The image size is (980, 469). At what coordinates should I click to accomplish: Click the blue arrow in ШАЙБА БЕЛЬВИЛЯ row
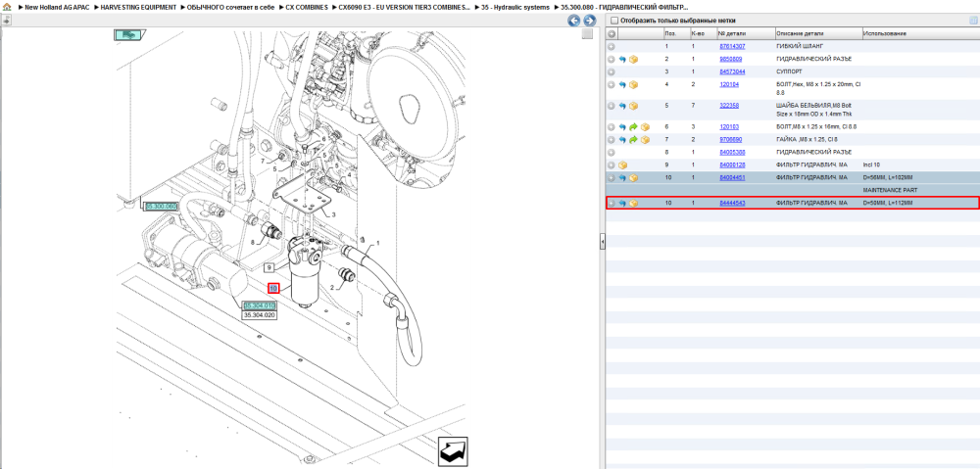[x=622, y=106]
